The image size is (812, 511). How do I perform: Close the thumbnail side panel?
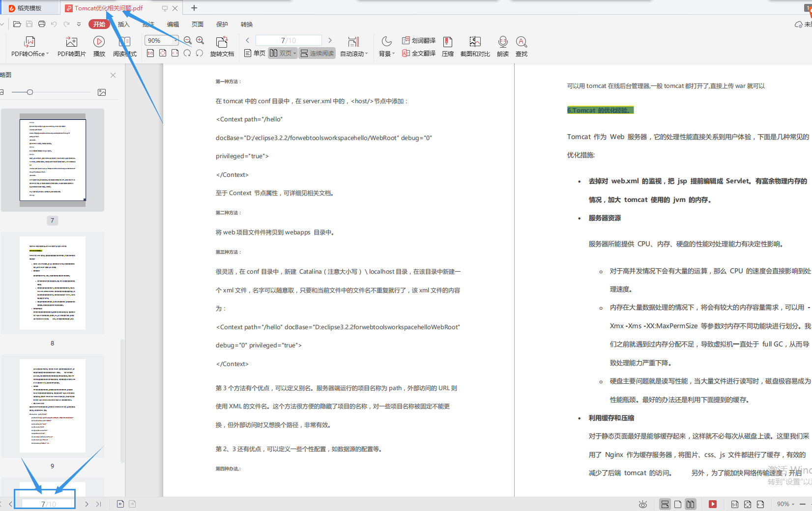point(113,75)
